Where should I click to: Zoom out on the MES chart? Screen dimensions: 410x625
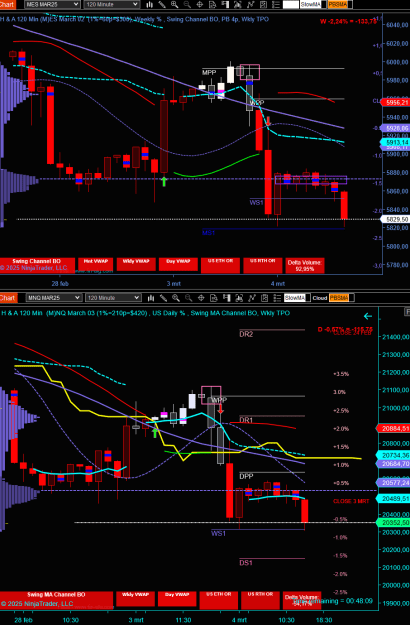187,5
